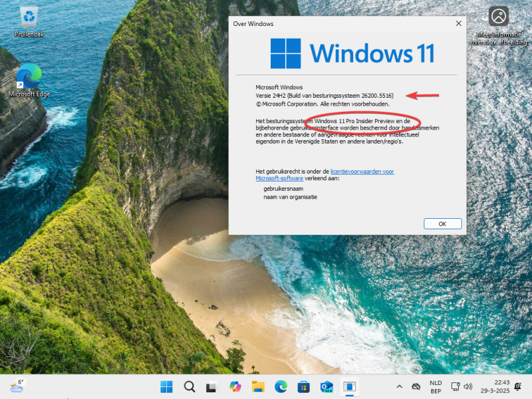Open the Windows Start menu
This screenshot has width=532, height=399.
click(x=166, y=386)
